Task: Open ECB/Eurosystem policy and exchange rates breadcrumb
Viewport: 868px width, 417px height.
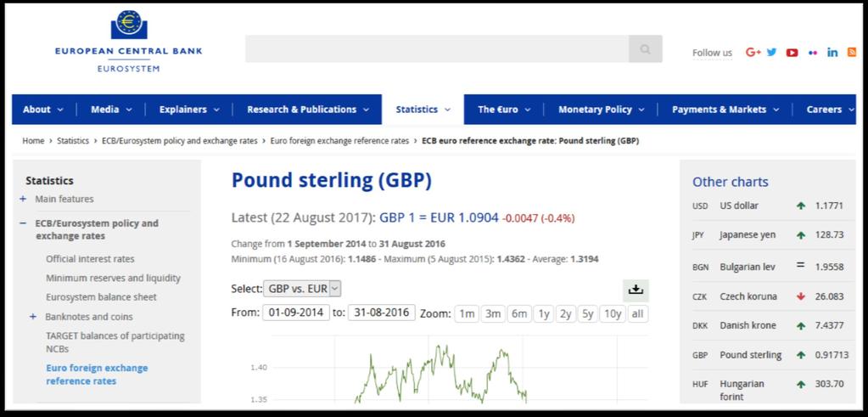Action: coord(179,141)
